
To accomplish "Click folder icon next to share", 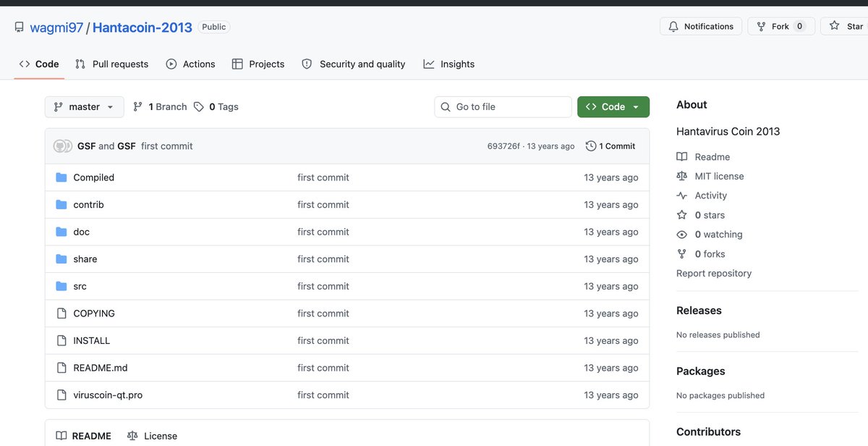I will (61, 259).
